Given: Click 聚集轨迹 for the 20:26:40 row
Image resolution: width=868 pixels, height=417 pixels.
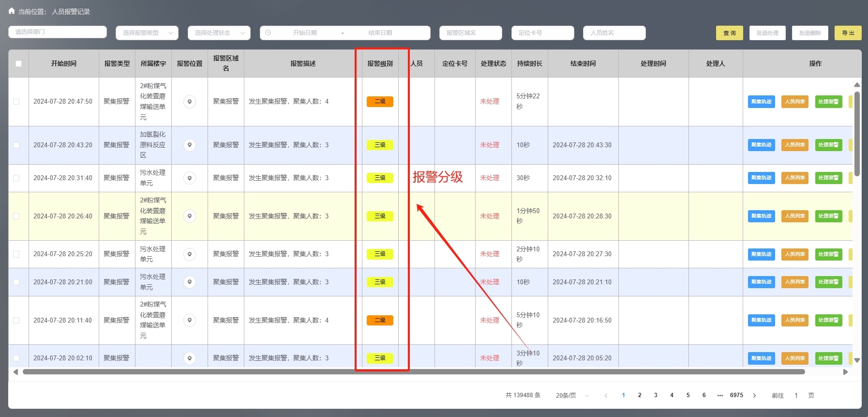Looking at the screenshot, I should point(762,216).
